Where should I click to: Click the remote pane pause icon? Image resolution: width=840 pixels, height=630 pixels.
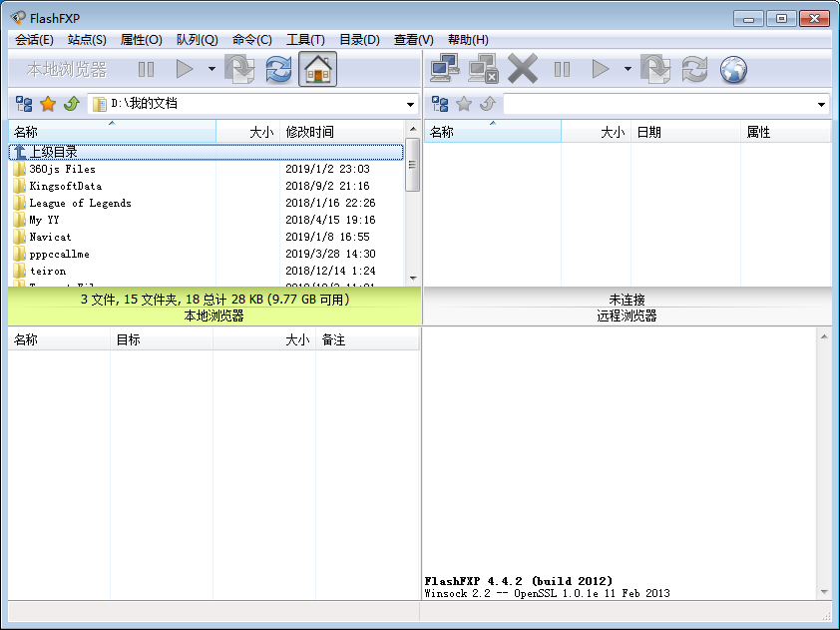562,69
